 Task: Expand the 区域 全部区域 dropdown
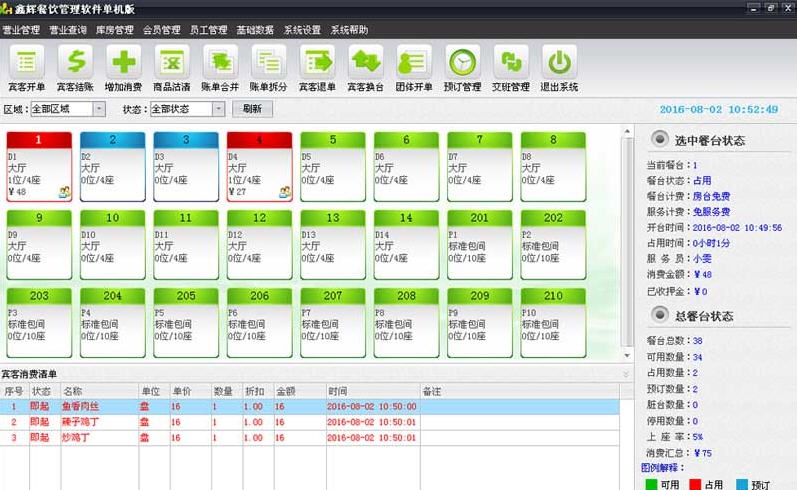coord(99,109)
